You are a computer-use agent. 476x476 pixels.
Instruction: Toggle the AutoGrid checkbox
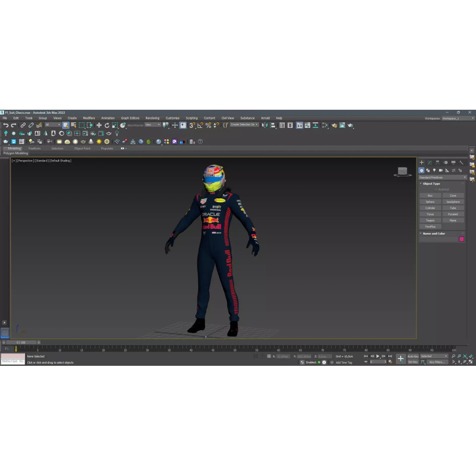point(436,190)
